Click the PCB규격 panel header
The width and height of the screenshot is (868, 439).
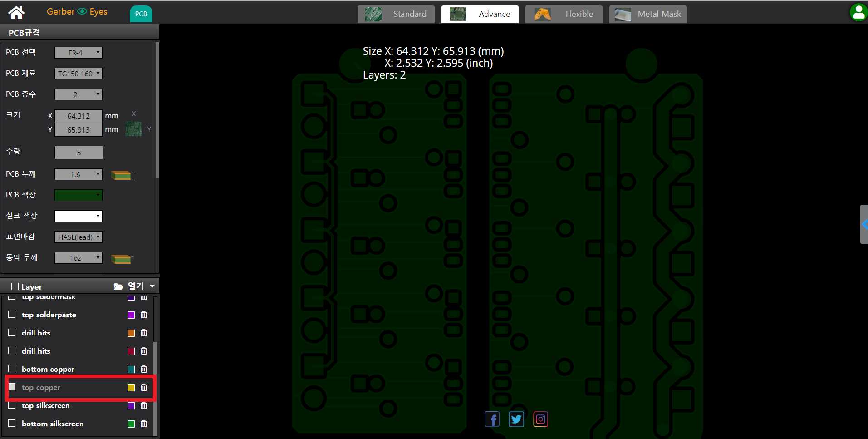[x=79, y=33]
